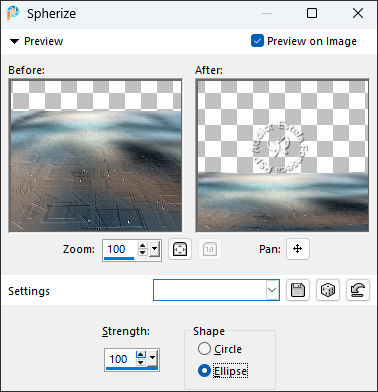
Task: Click the save preset floppy disk icon
Action: pos(298,290)
